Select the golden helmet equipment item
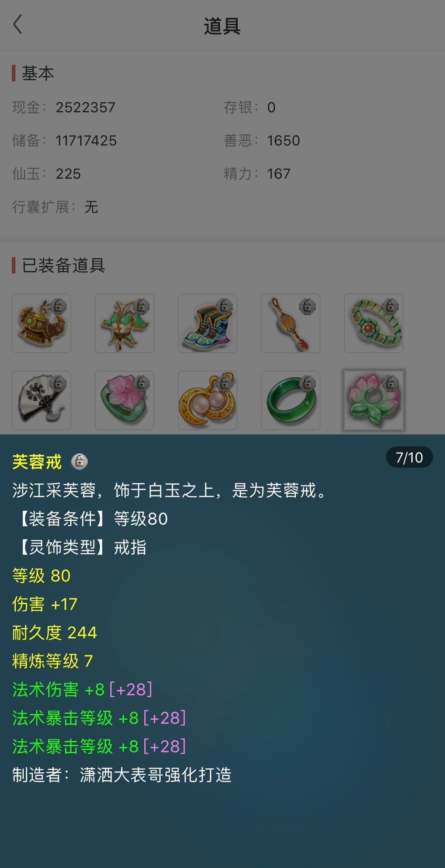 (x=42, y=323)
